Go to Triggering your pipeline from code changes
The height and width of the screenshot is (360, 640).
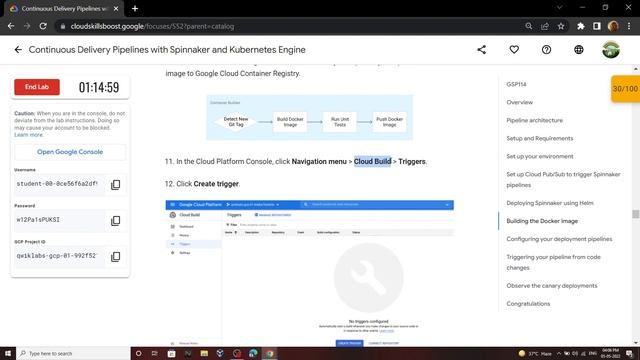click(x=553, y=262)
